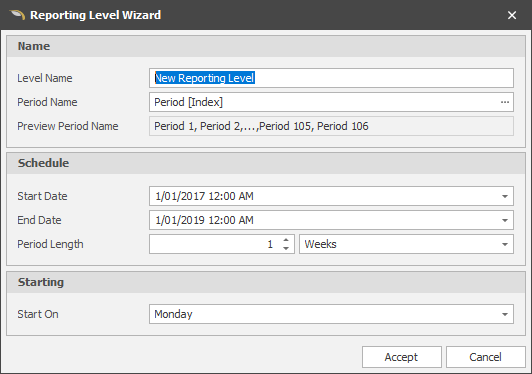532x374 pixels.
Task: Decrease Period Length with the down arrow
Action: coord(286,248)
